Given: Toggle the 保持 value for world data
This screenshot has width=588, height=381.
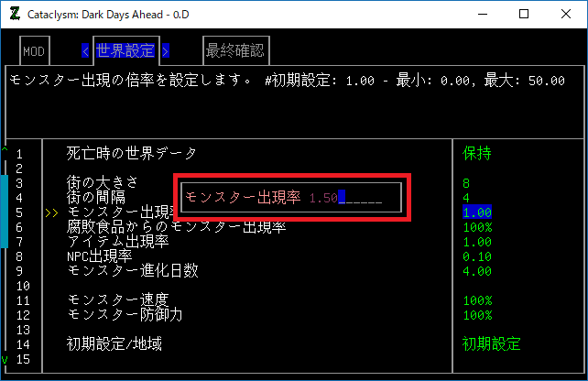Looking at the screenshot, I should 478,153.
